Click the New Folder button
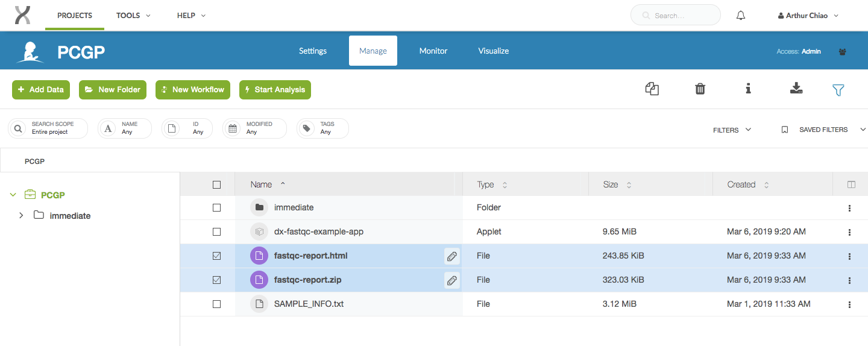 [113, 90]
